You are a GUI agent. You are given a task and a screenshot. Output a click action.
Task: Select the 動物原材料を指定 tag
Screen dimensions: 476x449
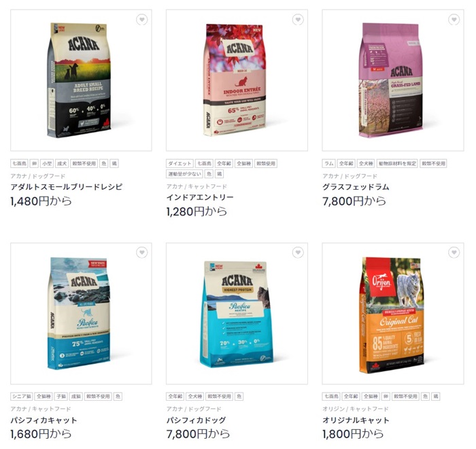click(x=397, y=163)
